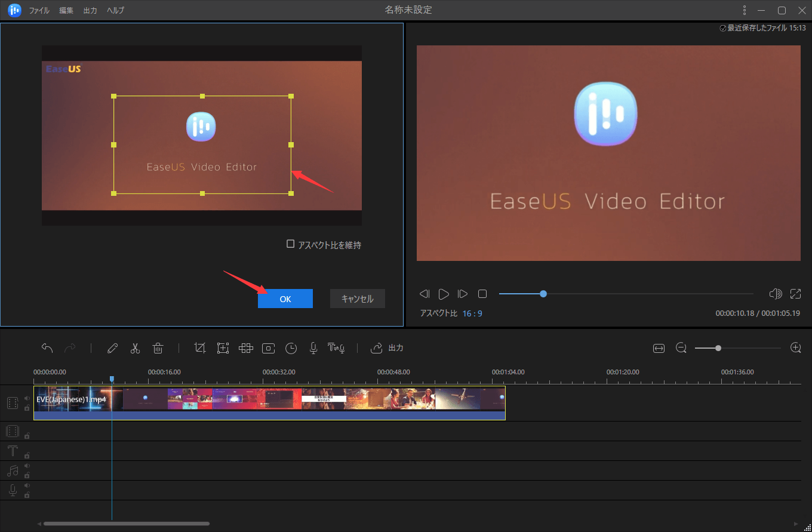Delete clip using the trash icon
The image size is (812, 532).
tap(158, 348)
